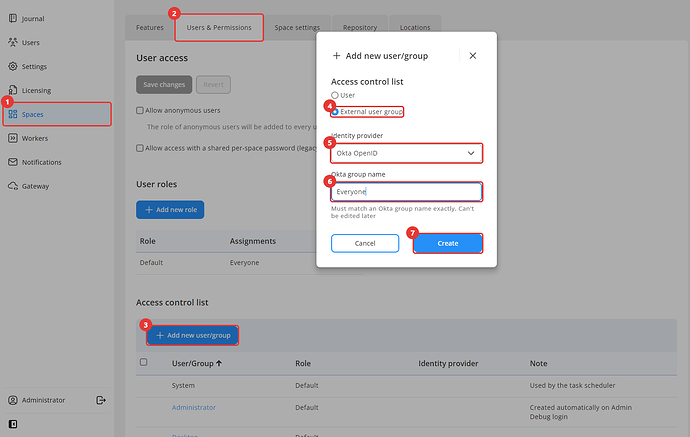Open the Users sidebar icon
Viewport: 690px width, 437px height.
pyautogui.click(x=13, y=42)
